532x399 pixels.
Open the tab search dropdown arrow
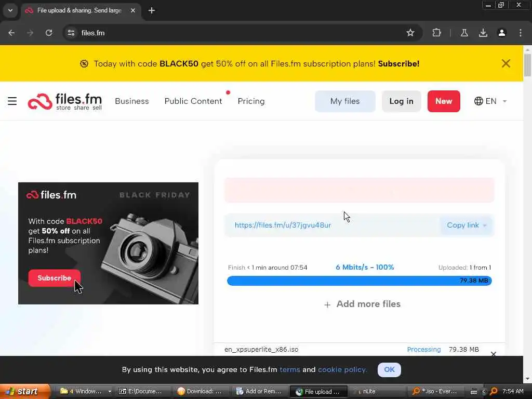point(10,10)
